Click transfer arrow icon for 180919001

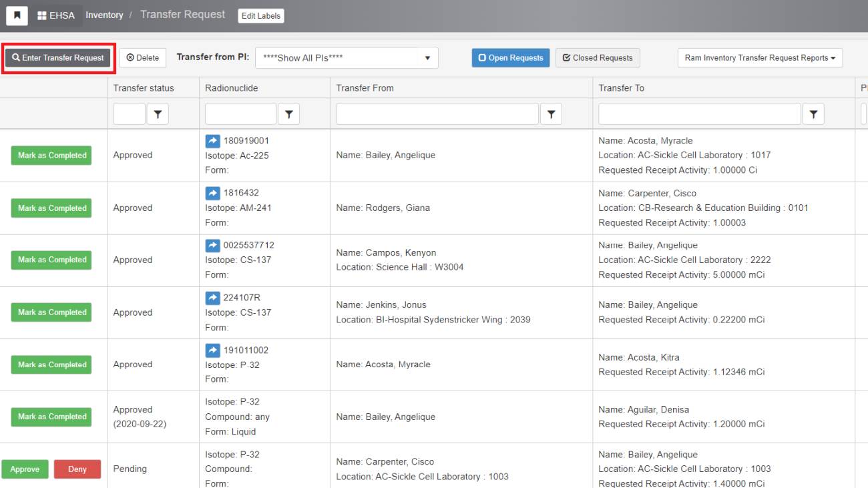pyautogui.click(x=212, y=141)
